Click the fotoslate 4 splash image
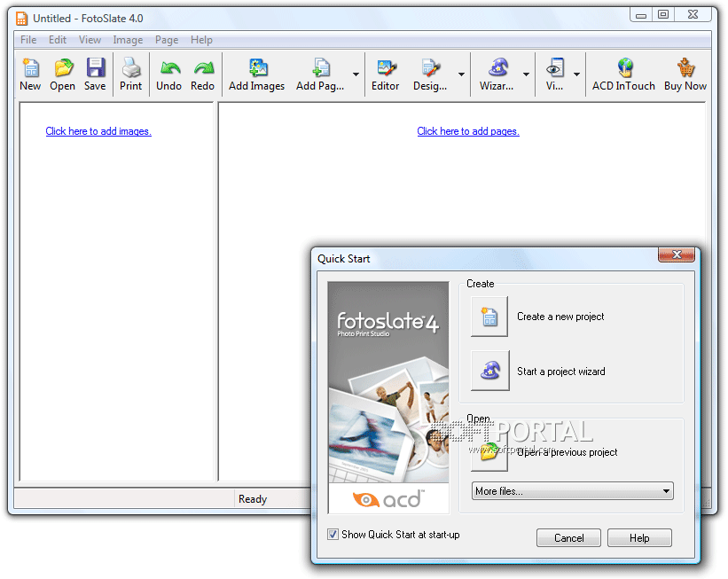728x579 pixels. tap(388, 397)
